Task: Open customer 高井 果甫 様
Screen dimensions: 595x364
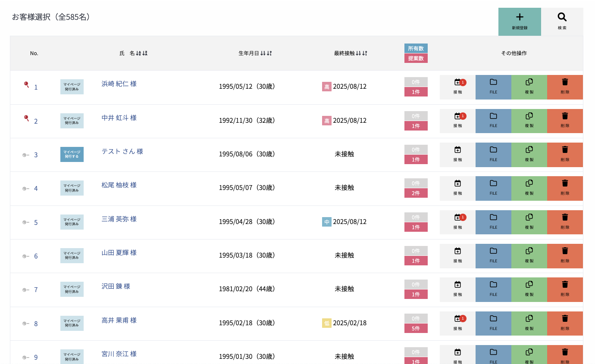Action: click(119, 320)
